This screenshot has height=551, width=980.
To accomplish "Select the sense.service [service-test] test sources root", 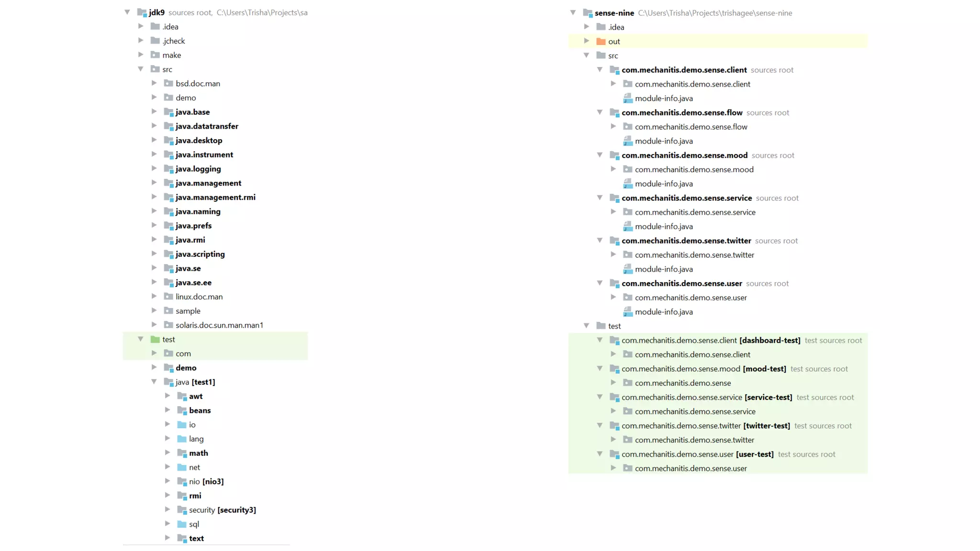I will pos(707,397).
